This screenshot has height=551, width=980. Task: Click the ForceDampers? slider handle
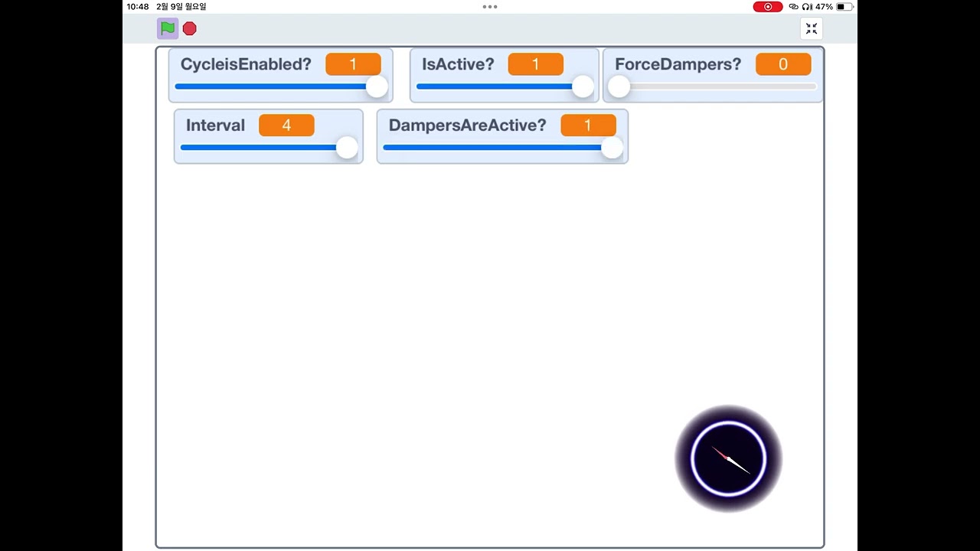[619, 86]
